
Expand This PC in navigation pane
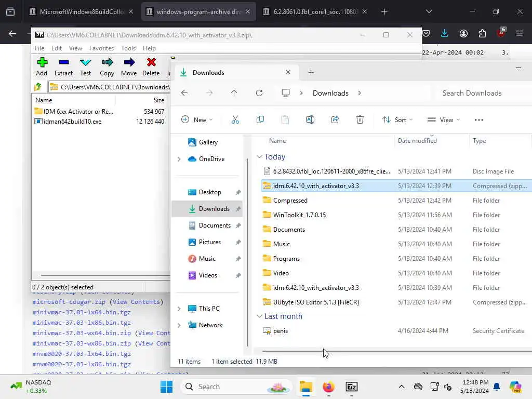(x=179, y=309)
